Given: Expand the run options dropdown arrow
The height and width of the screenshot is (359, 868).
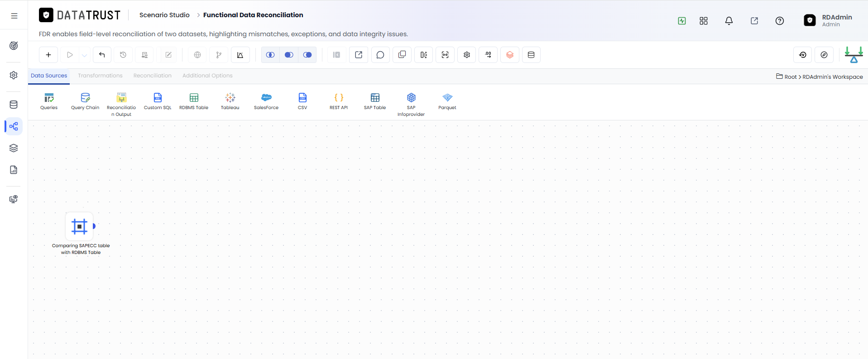Looking at the screenshot, I should [84, 55].
